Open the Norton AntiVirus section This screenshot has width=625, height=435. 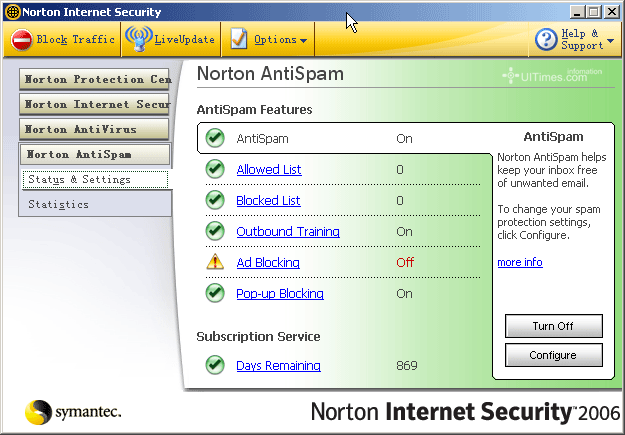pos(94,129)
